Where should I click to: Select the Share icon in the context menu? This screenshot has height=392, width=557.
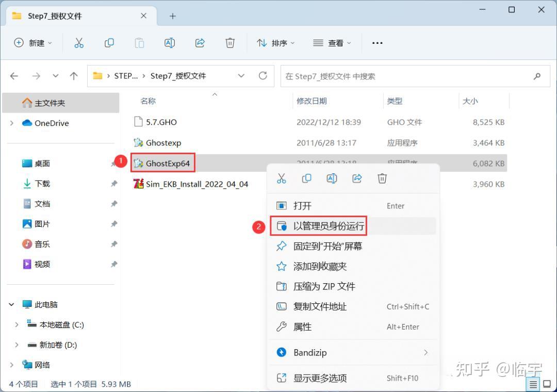coord(356,178)
